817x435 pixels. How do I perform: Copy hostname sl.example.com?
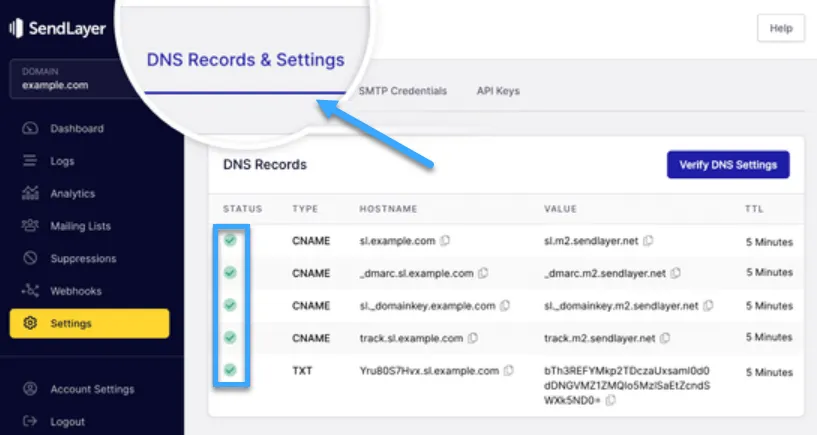pos(445,241)
